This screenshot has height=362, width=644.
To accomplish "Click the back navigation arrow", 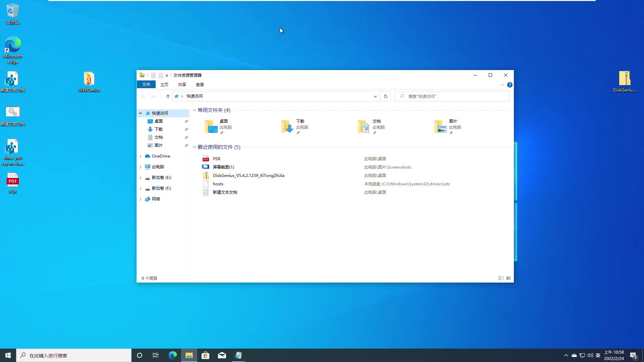I will tap(143, 96).
